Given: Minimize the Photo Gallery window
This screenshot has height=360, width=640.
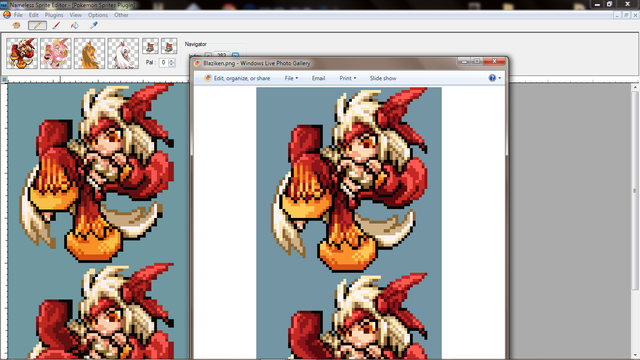Looking at the screenshot, I should tap(464, 61).
